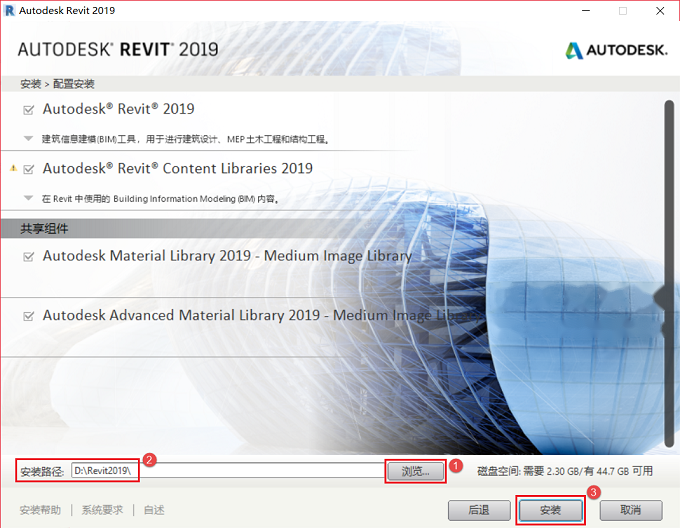Viewport: 680px width, 528px height.
Task: Toggle Advanced Material Library 2019 checkbox
Action: click(29, 316)
